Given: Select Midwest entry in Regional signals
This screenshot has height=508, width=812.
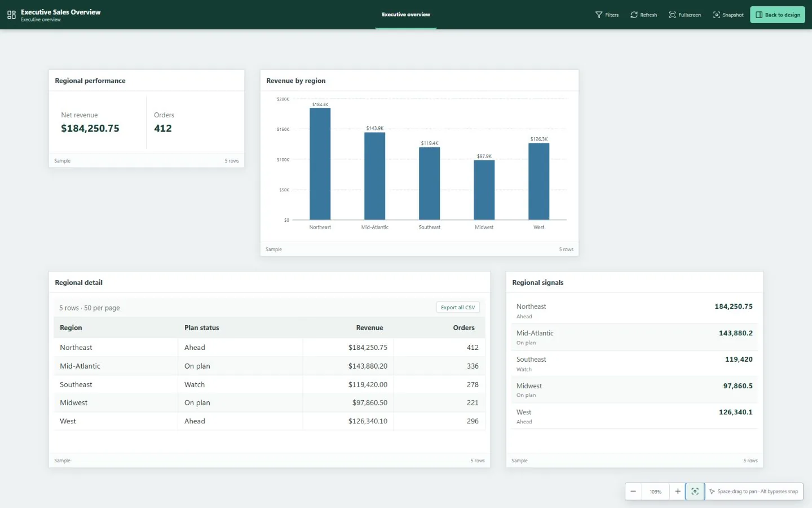Looking at the screenshot, I should point(634,390).
